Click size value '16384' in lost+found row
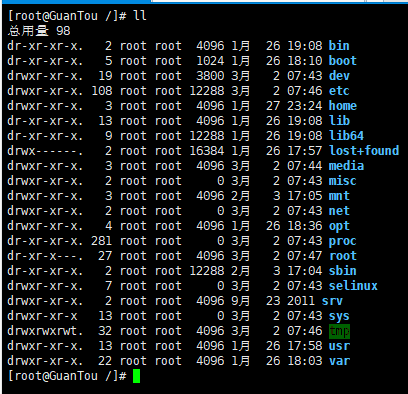This screenshot has width=408, height=394. click(x=207, y=151)
